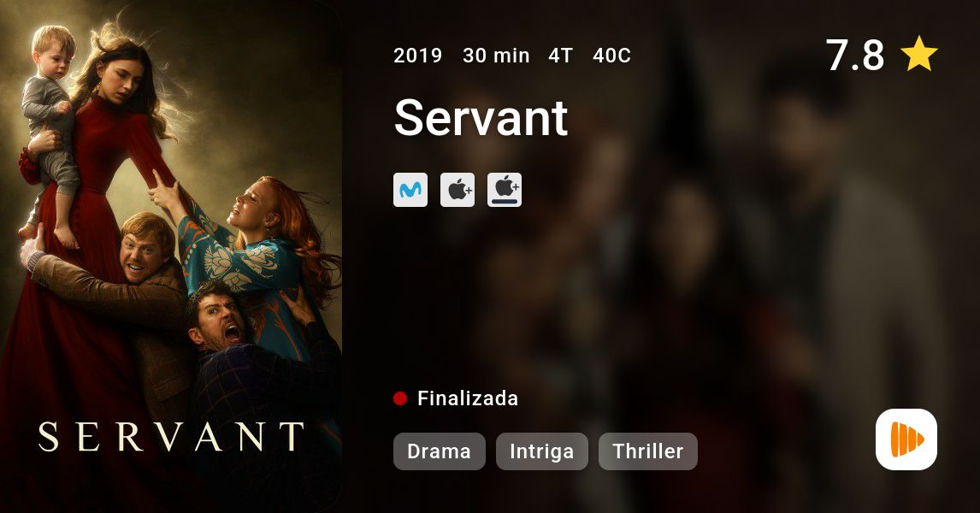Open the Movistar provider icon
This screenshot has height=513, width=980.
[x=410, y=190]
